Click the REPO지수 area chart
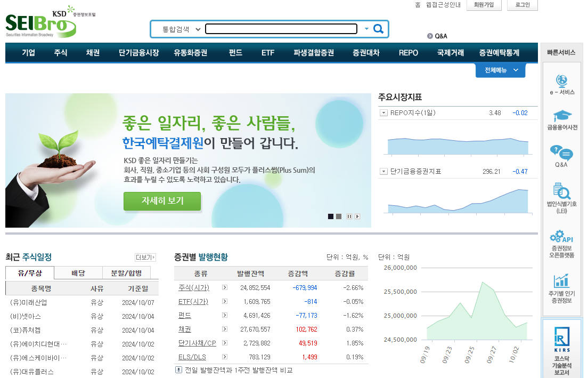 458,146
